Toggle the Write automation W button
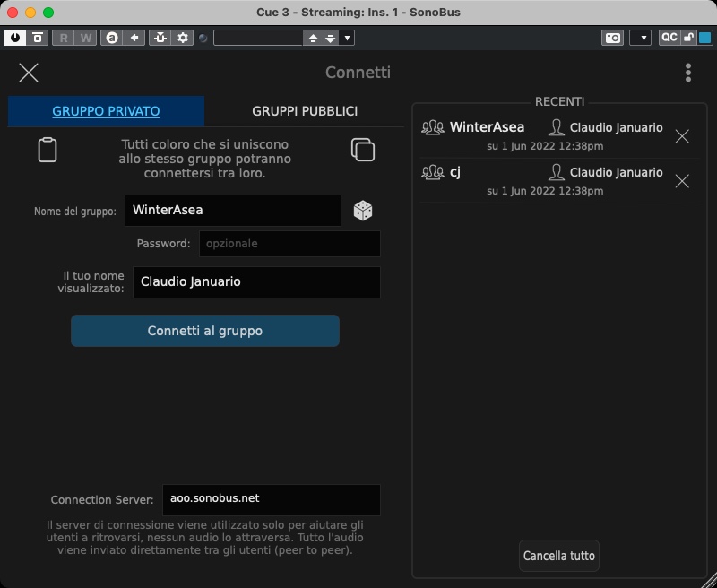This screenshot has height=588, width=717. pyautogui.click(x=85, y=38)
